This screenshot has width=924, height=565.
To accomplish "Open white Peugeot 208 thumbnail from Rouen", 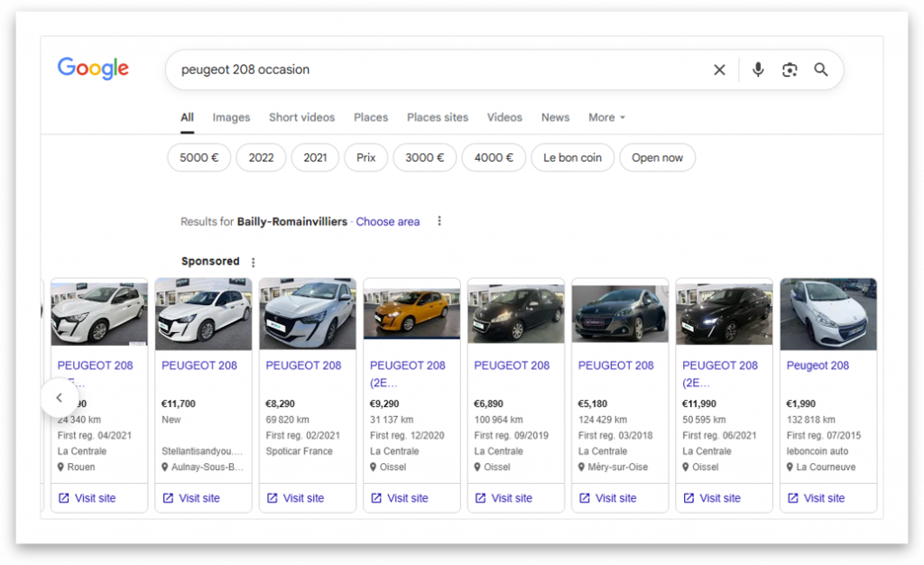I will (99, 314).
